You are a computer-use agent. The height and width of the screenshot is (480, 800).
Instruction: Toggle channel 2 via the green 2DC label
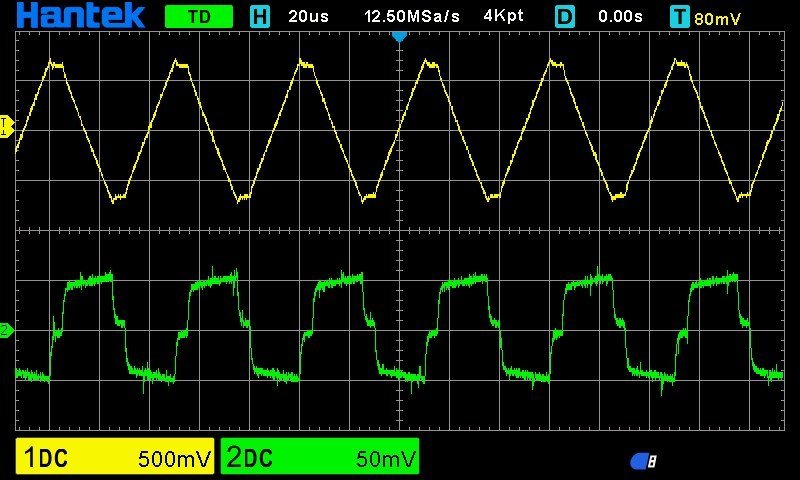coord(250,459)
